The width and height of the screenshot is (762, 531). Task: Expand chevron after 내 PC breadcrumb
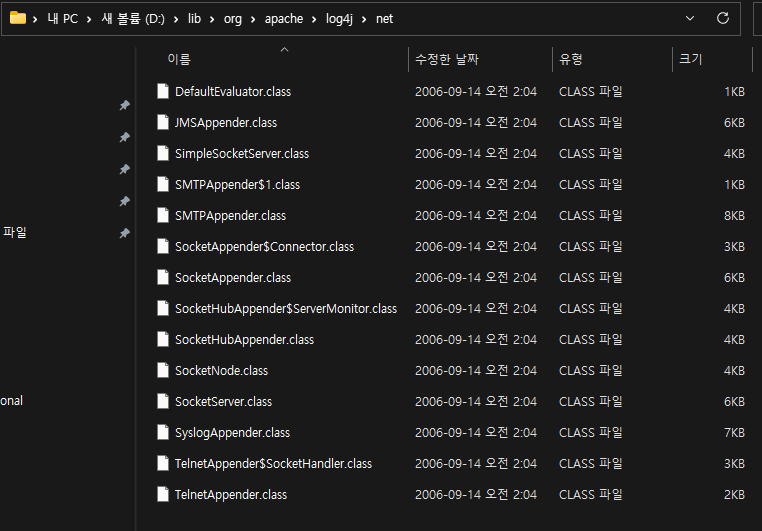pyautogui.click(x=89, y=19)
